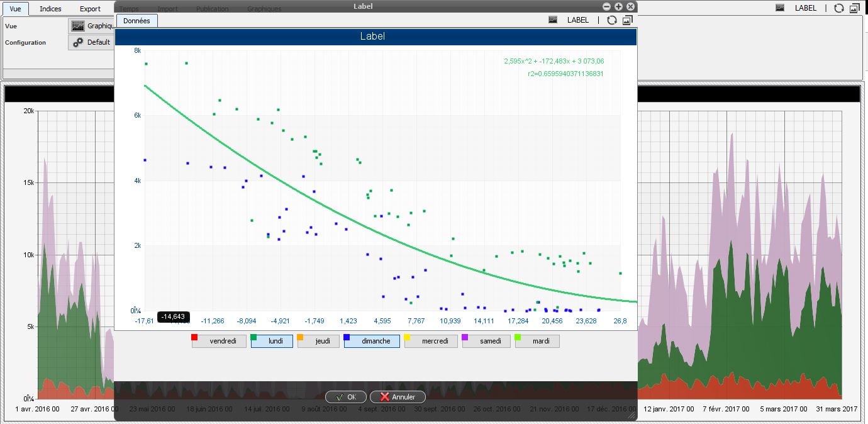Click the 7 févr. 2017 00 date label
Viewport: 868px width, 424px height.
[727, 409]
